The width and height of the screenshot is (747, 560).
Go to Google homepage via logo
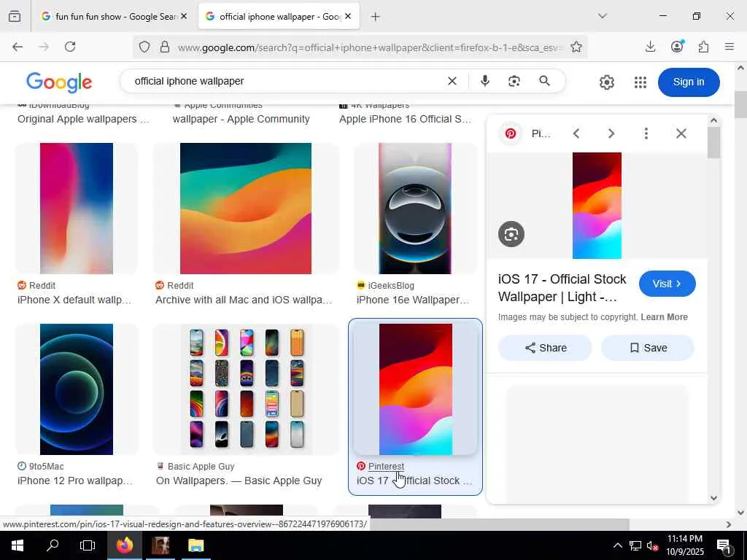[59, 82]
